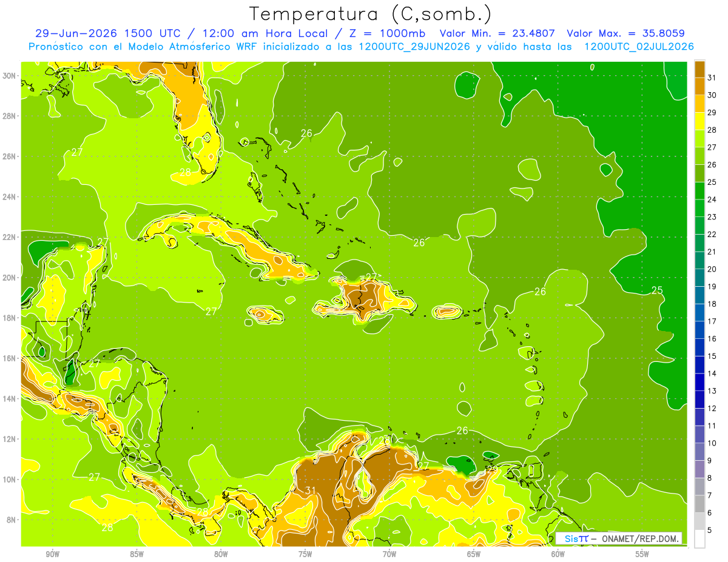This screenshot has width=728, height=562.
Task: Click the 24N latitude axis label
Action: (x=10, y=197)
